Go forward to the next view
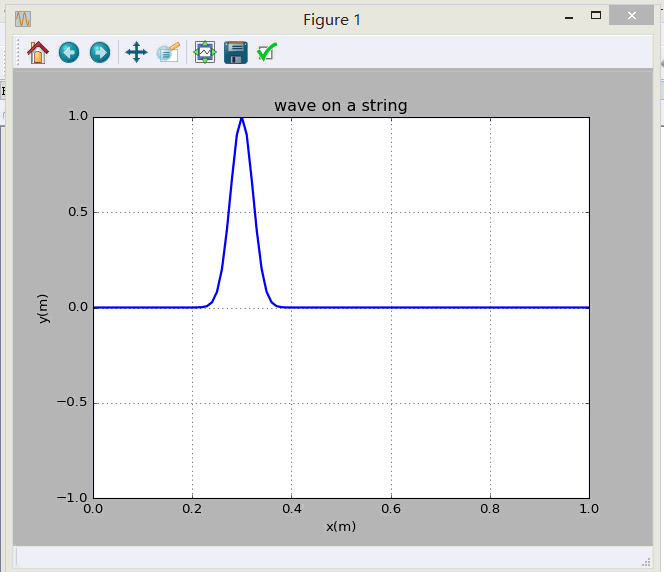This screenshot has height=572, width=664. coord(100,53)
